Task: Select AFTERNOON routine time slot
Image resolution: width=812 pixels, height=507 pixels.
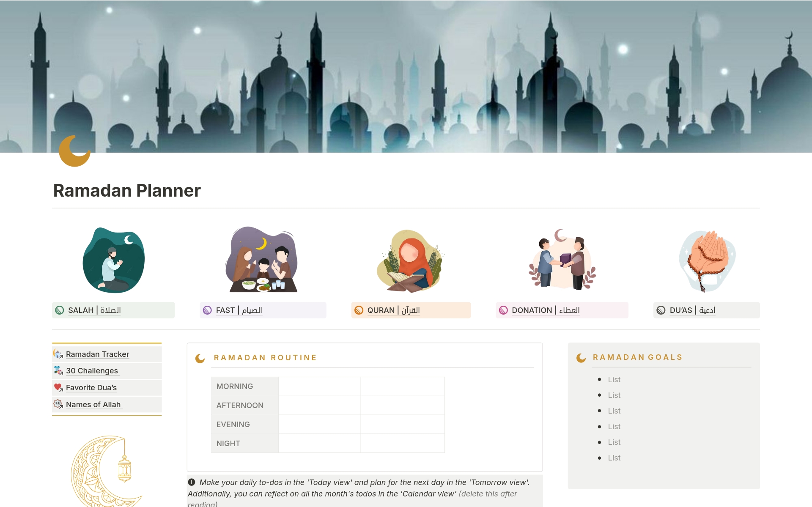Action: 240,404
